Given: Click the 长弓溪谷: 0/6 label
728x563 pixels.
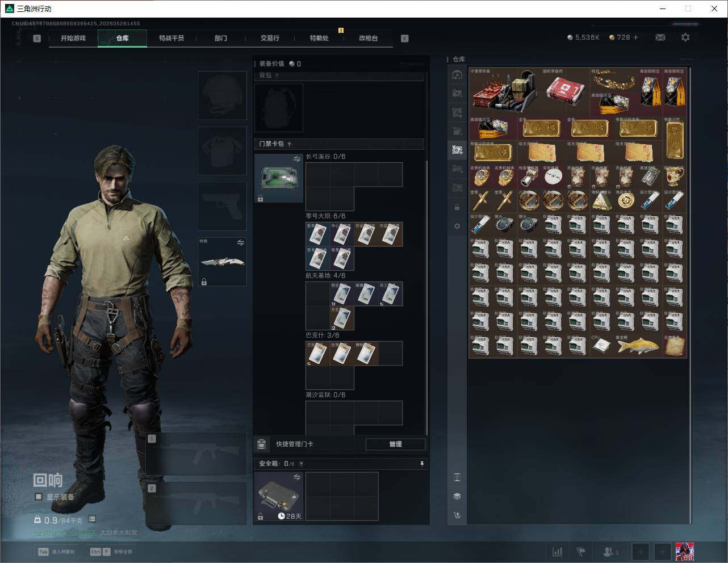Looking at the screenshot, I should pyautogui.click(x=325, y=157).
